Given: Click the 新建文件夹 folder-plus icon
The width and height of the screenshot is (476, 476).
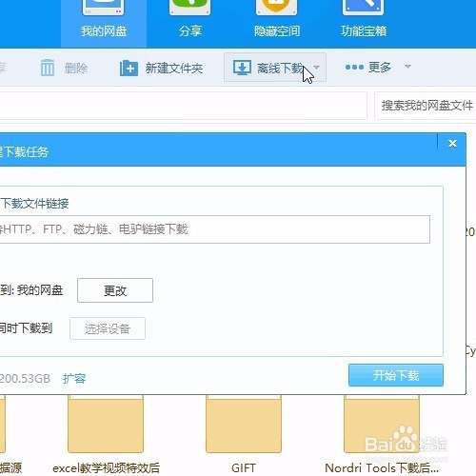Looking at the screenshot, I should tap(129, 68).
